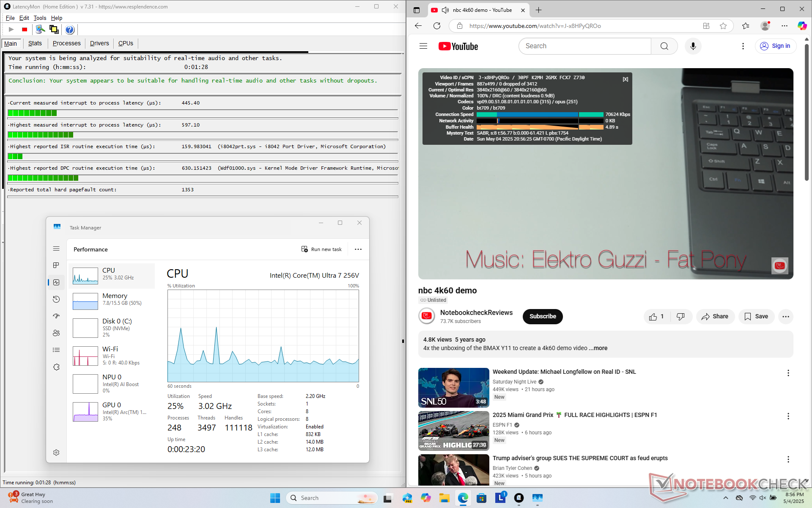
Task: Switch to LatencyMon Processes tab
Action: 67,43
